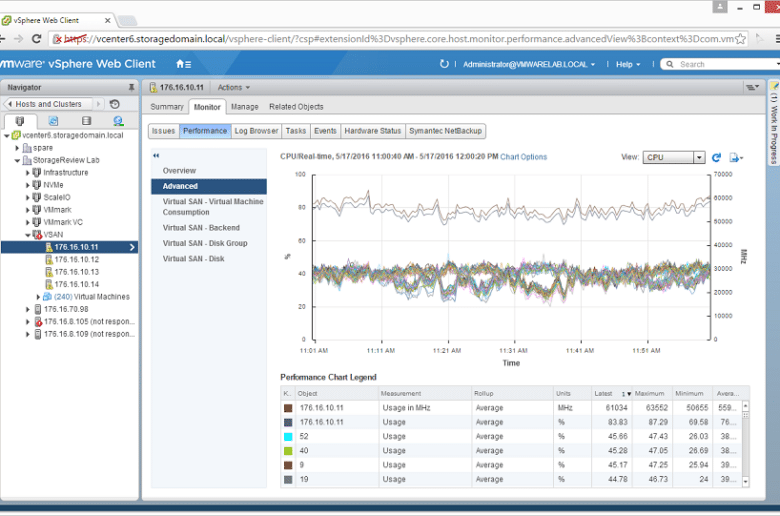Image resolution: width=780 pixels, height=516 pixels.
Task: Select host 176.16.70.98 in tree
Action: pyautogui.click(x=66, y=310)
